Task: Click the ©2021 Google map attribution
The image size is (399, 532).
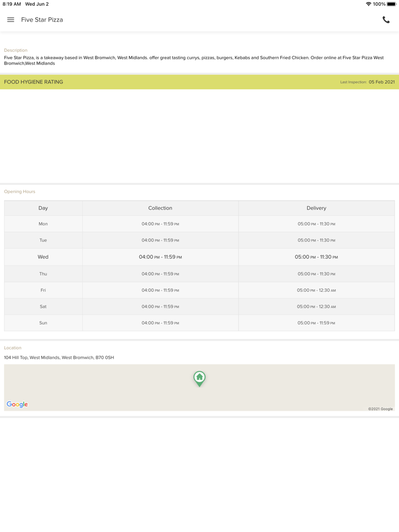Action: [x=380, y=409]
